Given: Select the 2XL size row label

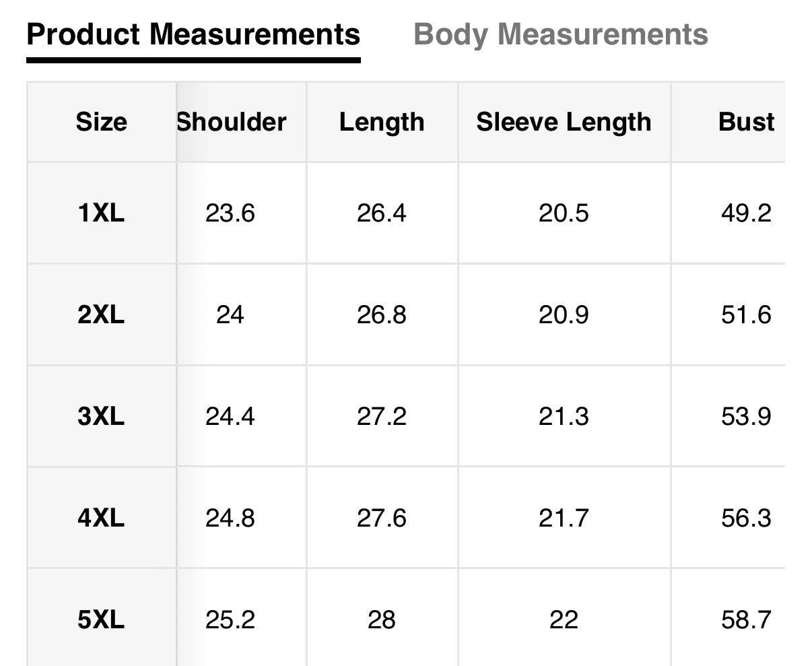Looking at the screenshot, I should pyautogui.click(x=101, y=314).
